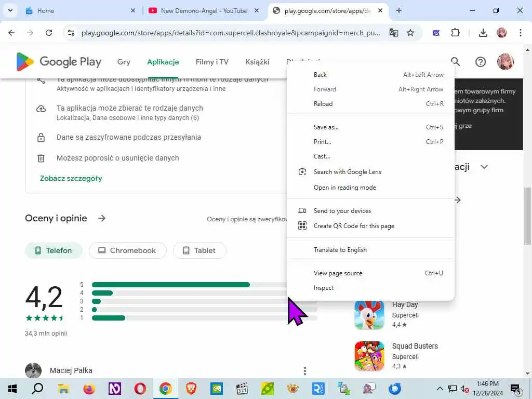This screenshot has height=399, width=532.
Task: Select Reload in context menu
Action: [370, 104]
